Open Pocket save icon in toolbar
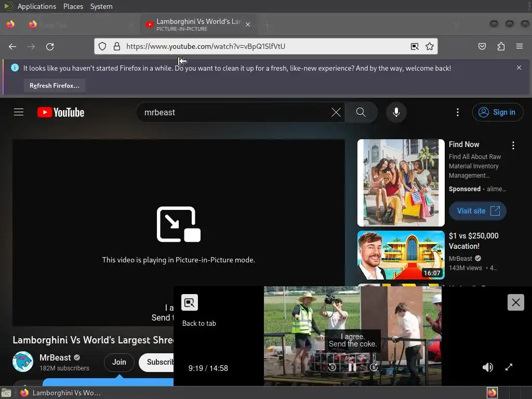This screenshot has width=532, height=399. (482, 46)
